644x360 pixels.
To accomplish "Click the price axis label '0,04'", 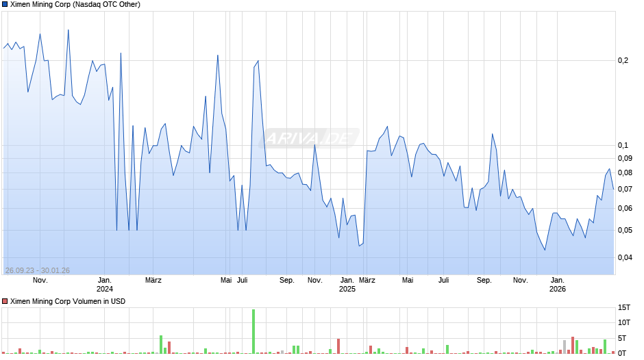I will [x=625, y=258].
